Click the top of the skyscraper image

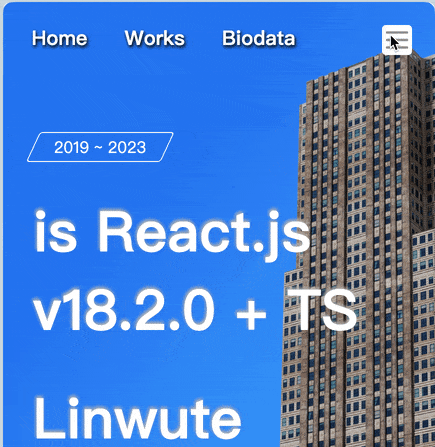click(393, 63)
